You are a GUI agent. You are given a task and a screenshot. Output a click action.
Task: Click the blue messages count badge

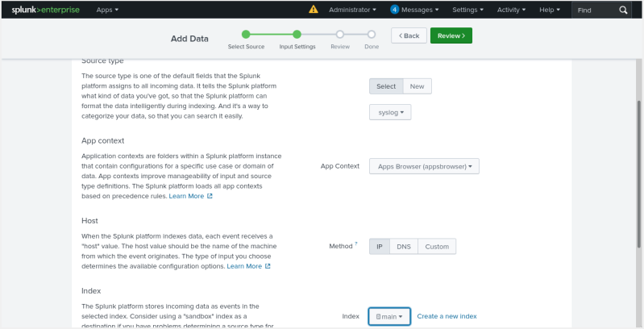coord(395,10)
